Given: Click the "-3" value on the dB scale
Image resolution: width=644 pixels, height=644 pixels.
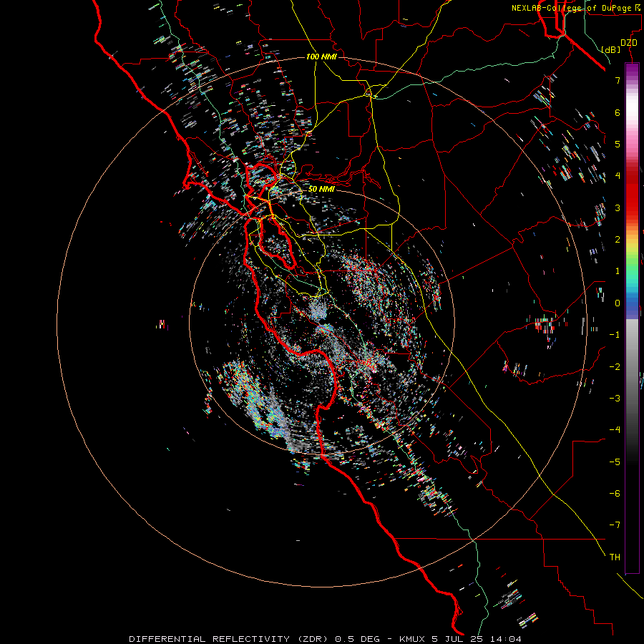Looking at the screenshot, I should [615, 399].
